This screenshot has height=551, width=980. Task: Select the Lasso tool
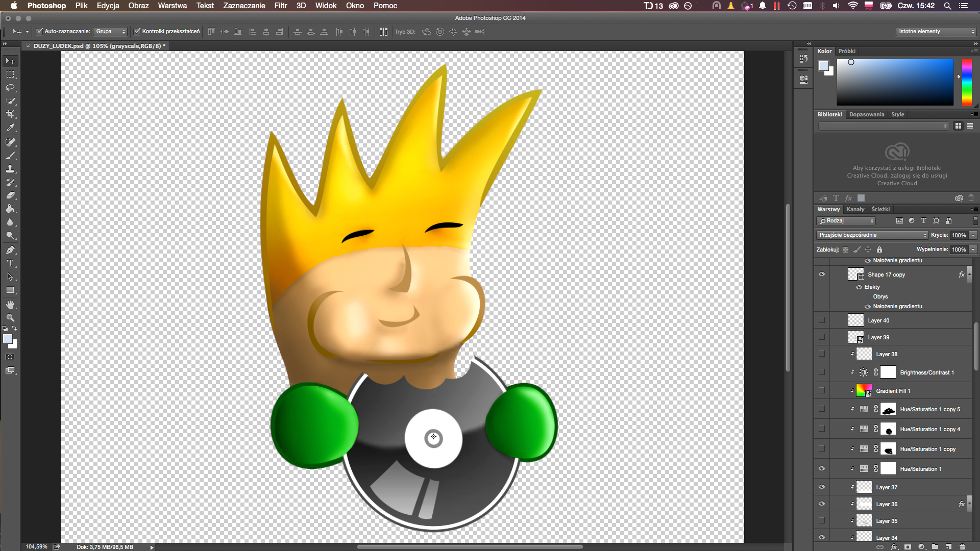pyautogui.click(x=10, y=88)
